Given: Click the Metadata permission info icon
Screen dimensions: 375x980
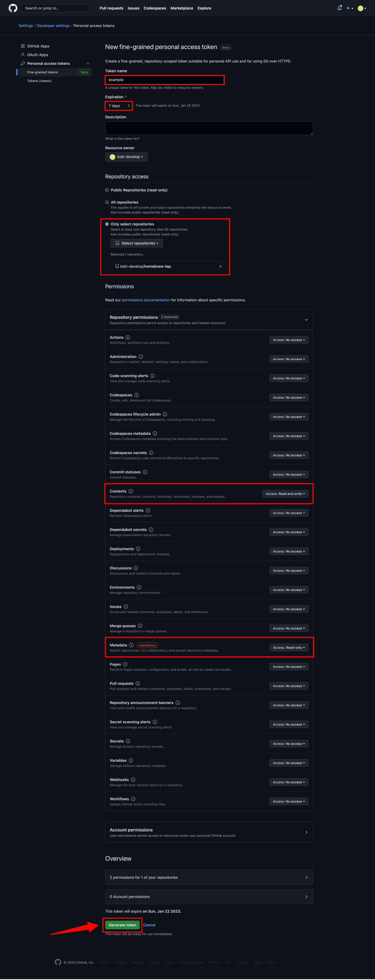Looking at the screenshot, I should 132,645.
